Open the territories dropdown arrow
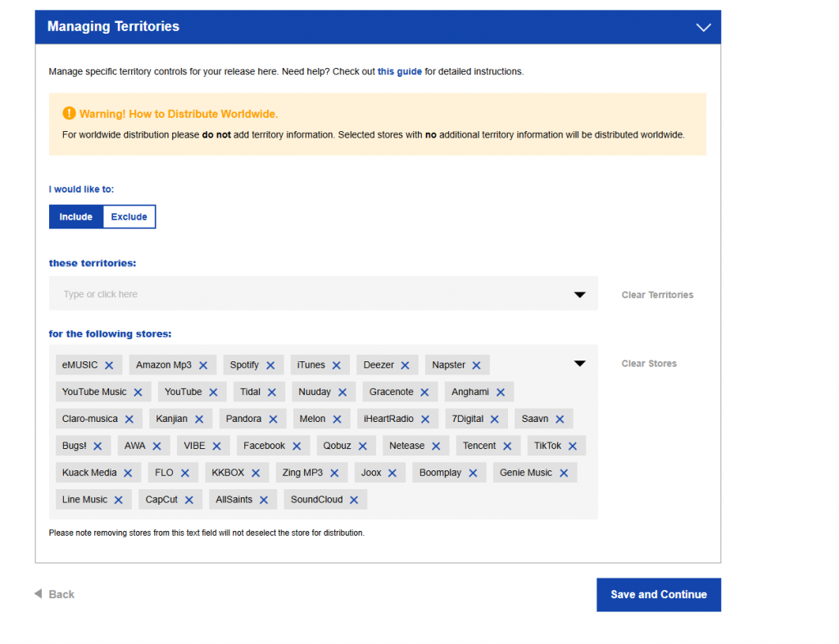This screenshot has width=839, height=644. click(x=579, y=295)
